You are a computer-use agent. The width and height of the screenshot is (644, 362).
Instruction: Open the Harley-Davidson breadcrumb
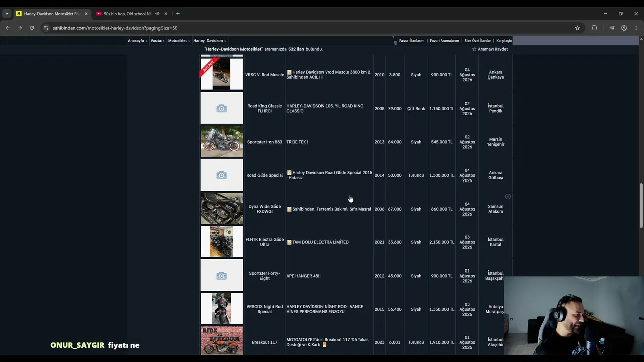208,41
